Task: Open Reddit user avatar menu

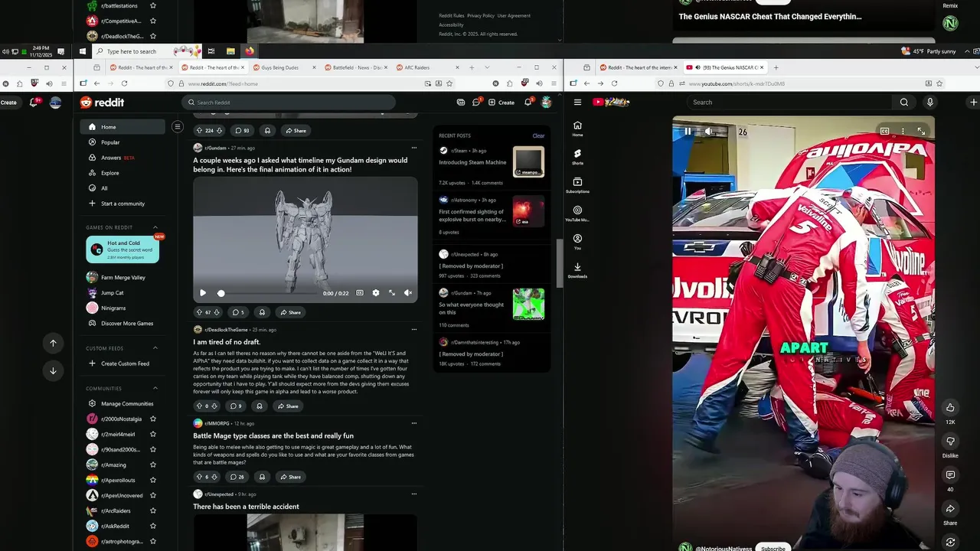Action: point(546,103)
